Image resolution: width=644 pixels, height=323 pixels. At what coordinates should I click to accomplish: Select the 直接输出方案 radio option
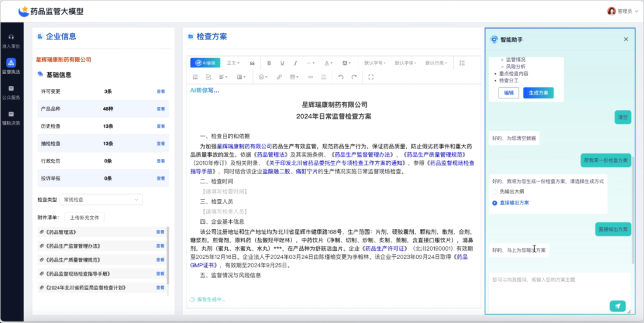coord(495,203)
